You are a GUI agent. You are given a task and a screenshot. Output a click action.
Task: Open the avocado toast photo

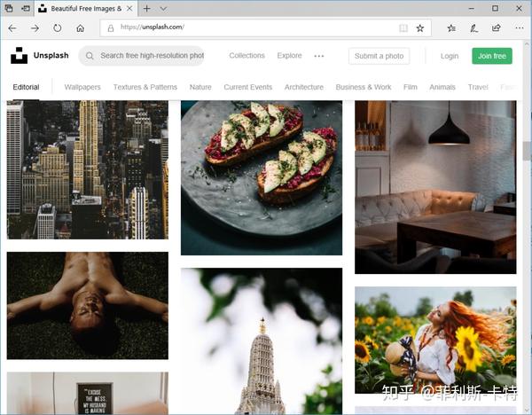(x=262, y=177)
